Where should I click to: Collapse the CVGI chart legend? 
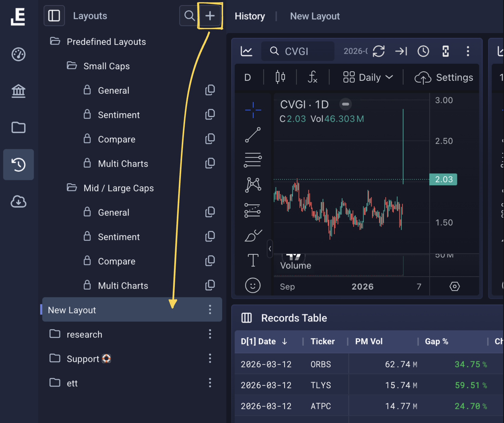pyautogui.click(x=345, y=104)
